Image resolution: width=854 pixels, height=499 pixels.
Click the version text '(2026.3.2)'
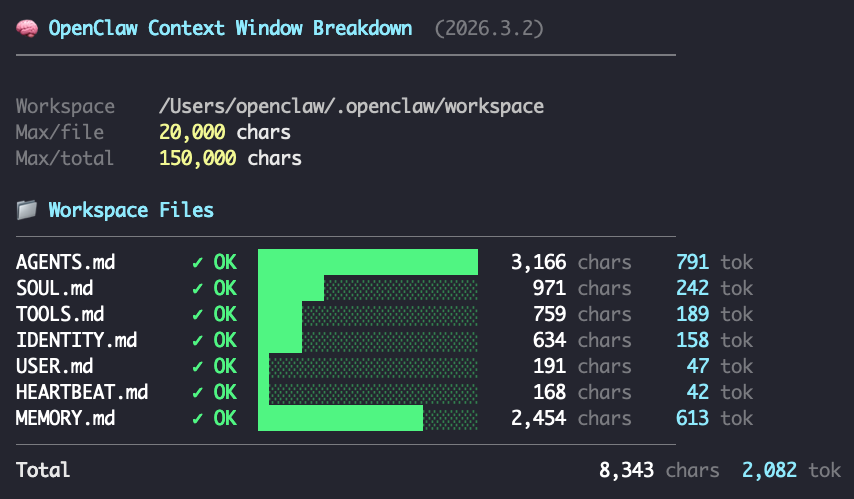click(x=489, y=28)
